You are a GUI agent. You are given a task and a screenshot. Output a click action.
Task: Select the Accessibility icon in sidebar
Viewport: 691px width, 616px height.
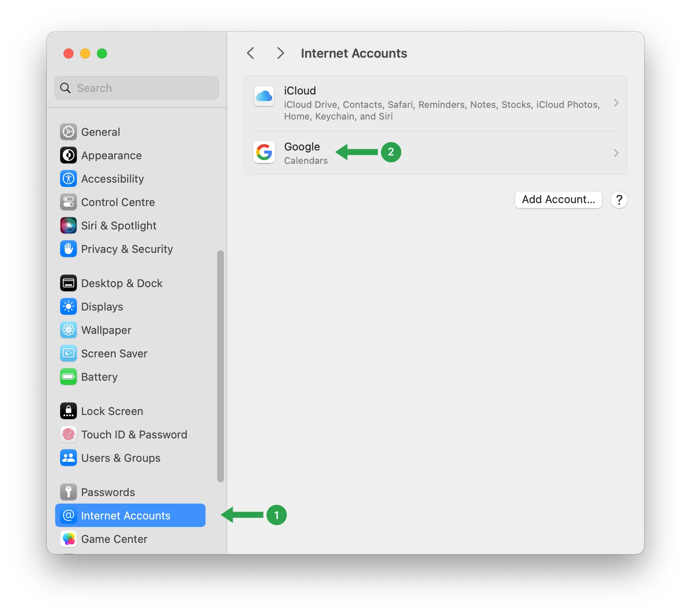click(69, 179)
